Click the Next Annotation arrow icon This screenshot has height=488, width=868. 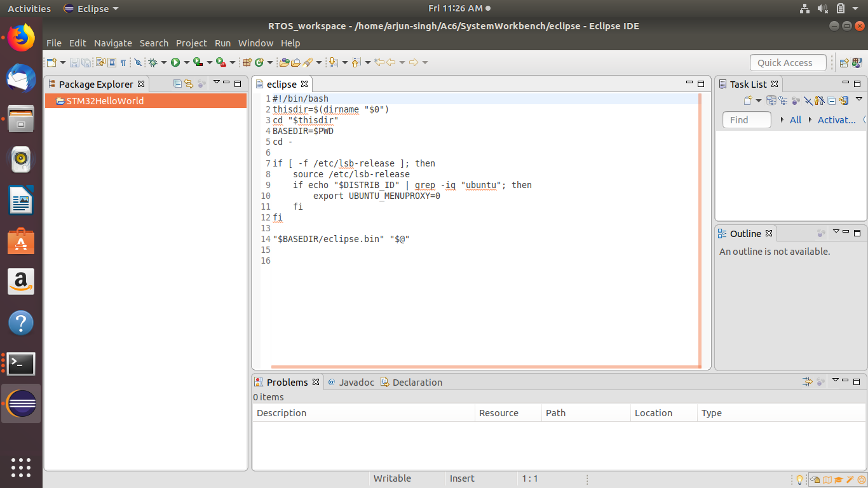coord(332,62)
